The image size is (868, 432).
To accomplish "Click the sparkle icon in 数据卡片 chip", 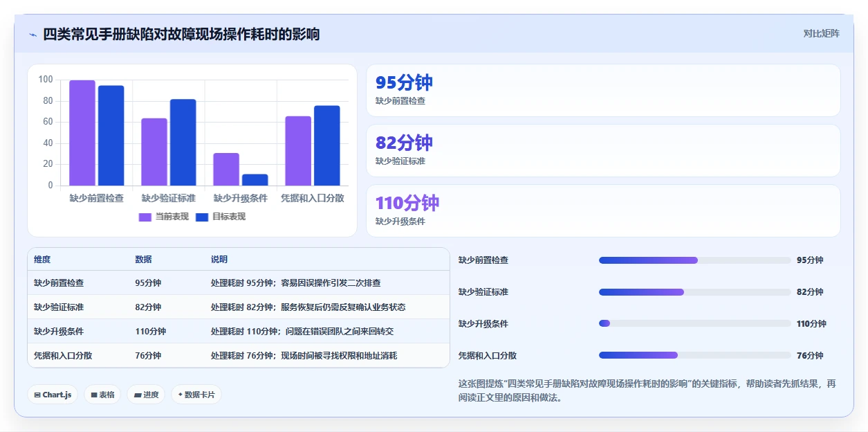I will pyautogui.click(x=181, y=395).
